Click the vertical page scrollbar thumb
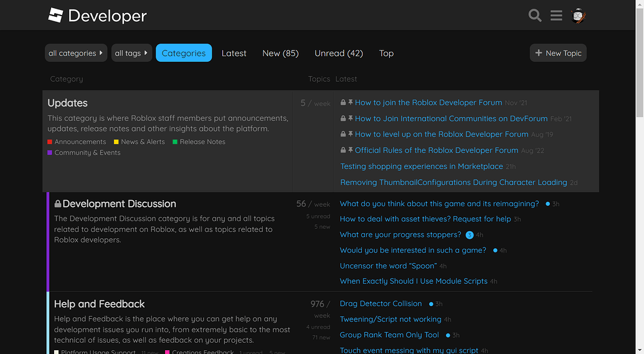 [640, 63]
